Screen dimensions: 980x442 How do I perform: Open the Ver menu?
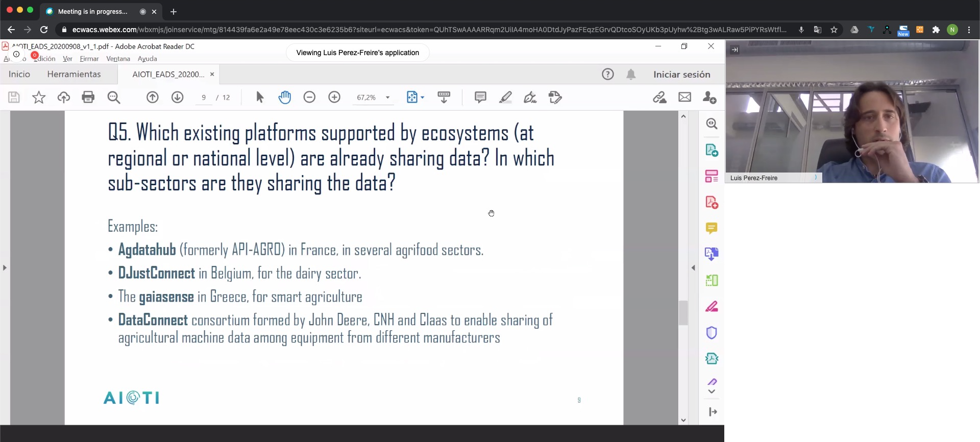click(67, 59)
